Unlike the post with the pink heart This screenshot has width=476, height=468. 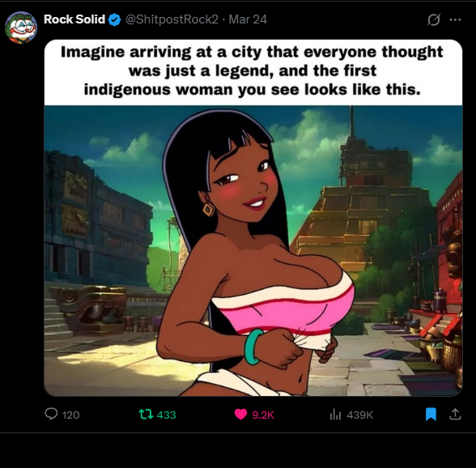point(240,415)
